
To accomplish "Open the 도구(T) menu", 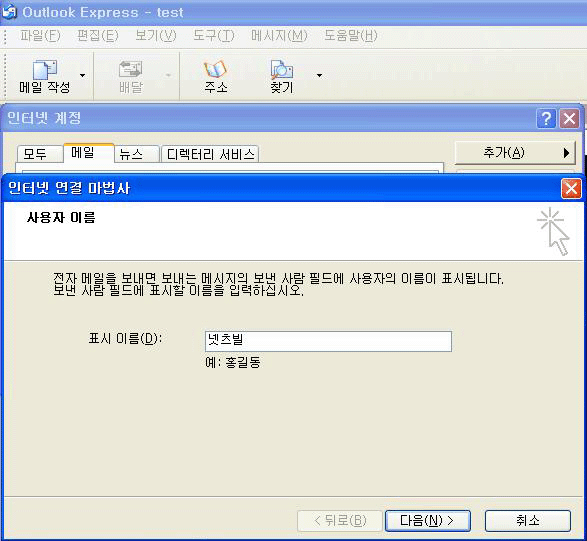I will [x=214, y=36].
